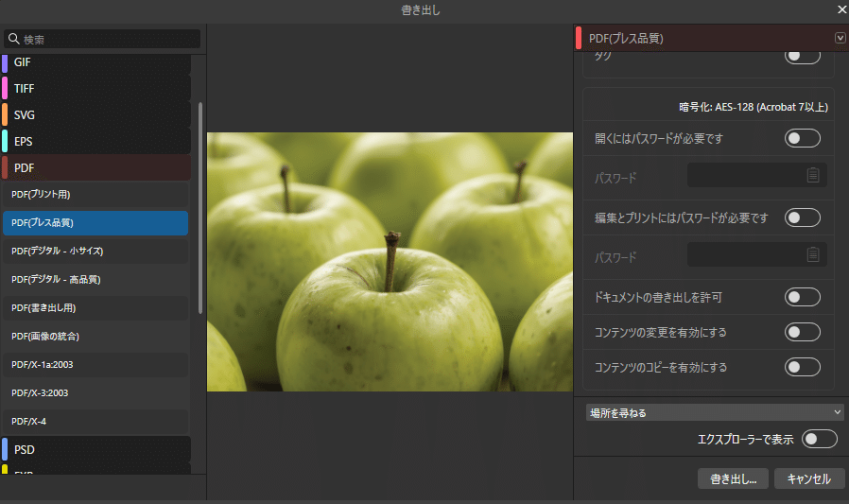Enable ドキュメントの書き出しを許可 switch
Viewport: 849px width, 504px height.
point(802,297)
